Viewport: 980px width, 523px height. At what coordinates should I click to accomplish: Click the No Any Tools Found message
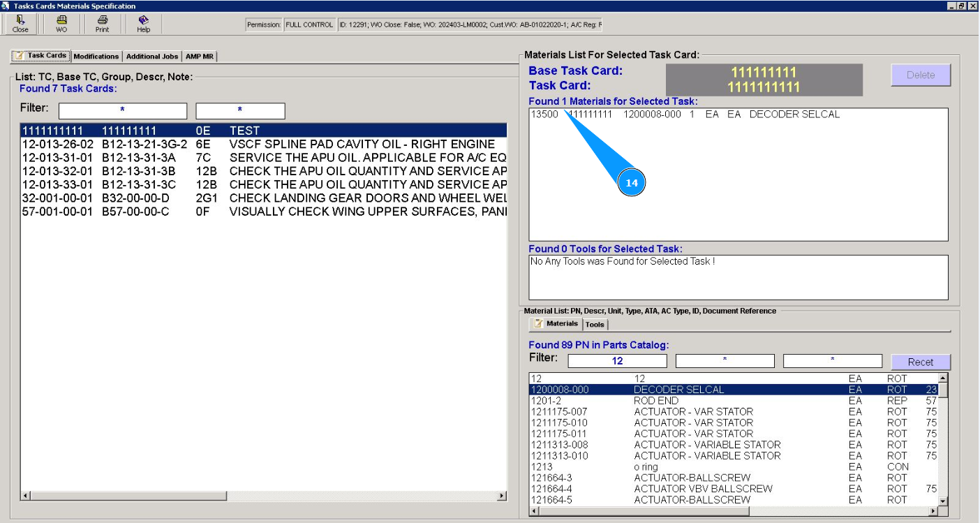(623, 262)
